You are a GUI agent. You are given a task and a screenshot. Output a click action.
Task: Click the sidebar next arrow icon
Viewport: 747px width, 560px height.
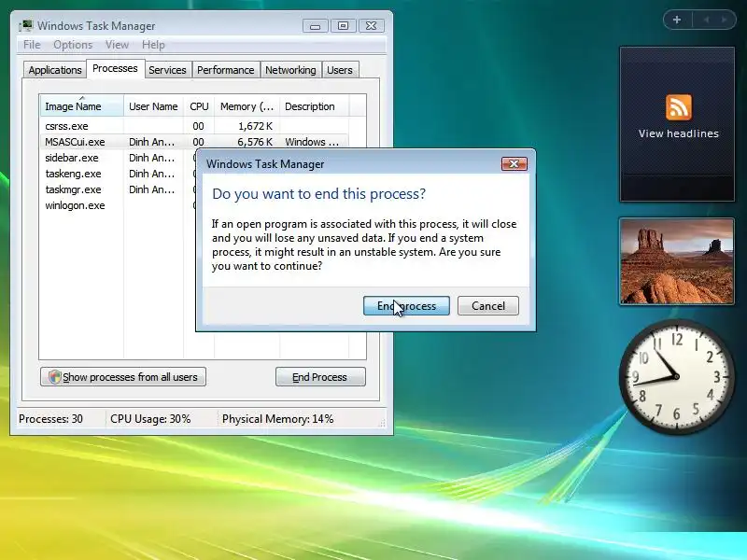(724, 20)
